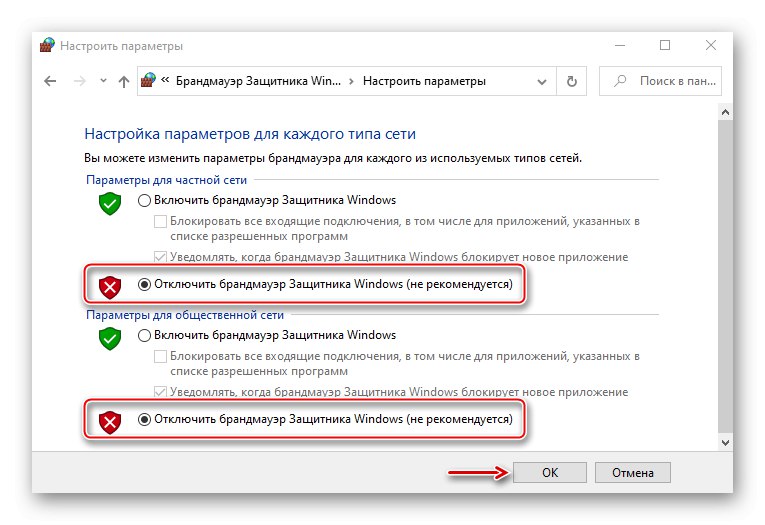The width and height of the screenshot is (765, 525).
Task: Click the Forward navigation arrow
Action: (79, 81)
